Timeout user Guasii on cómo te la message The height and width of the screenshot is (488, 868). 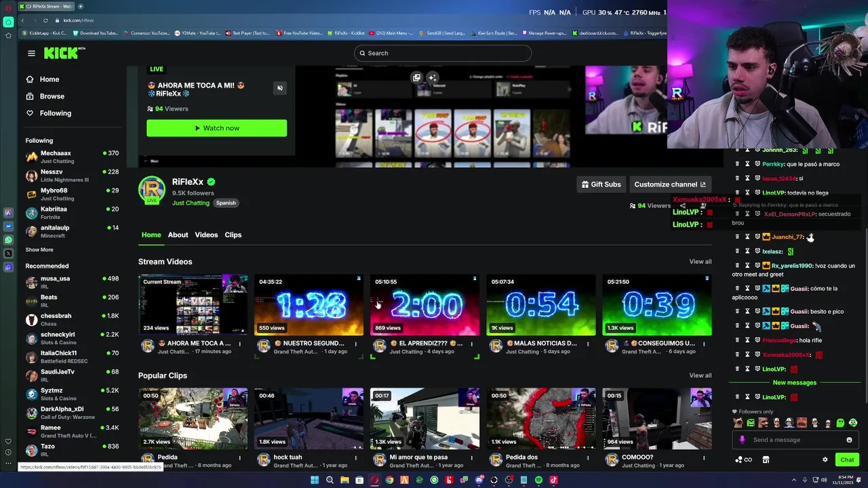pyautogui.click(x=747, y=289)
